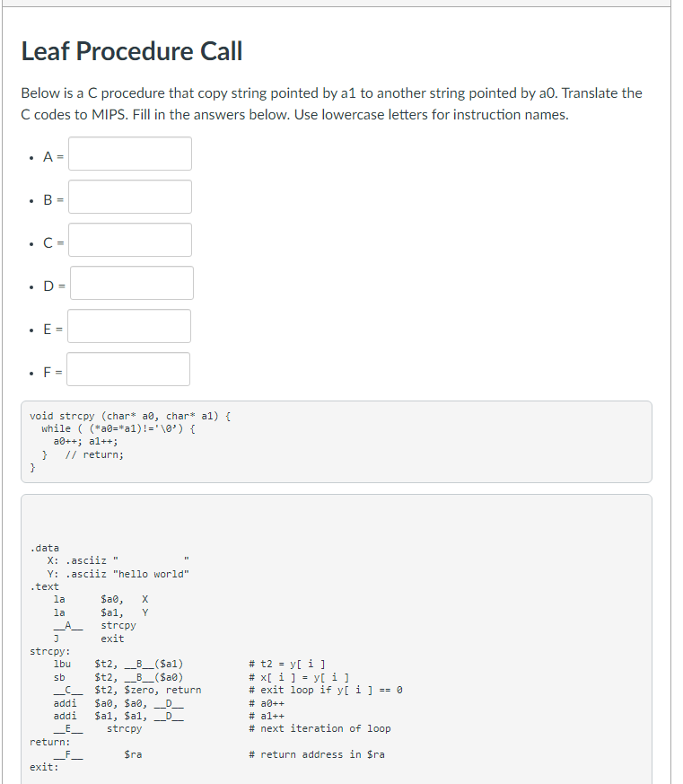Click the input field for answer E
This screenshot has width=683, height=784.
pos(127,326)
